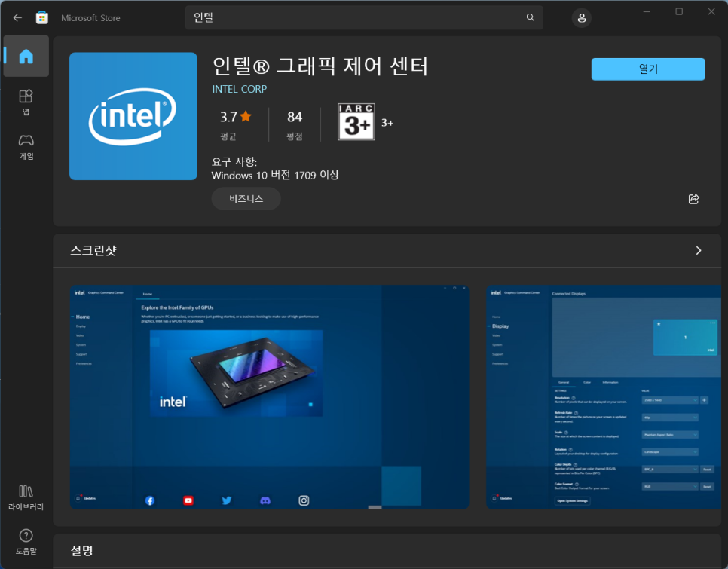Expand screenshots with the chevron arrow
This screenshot has width=728, height=569.
[699, 251]
